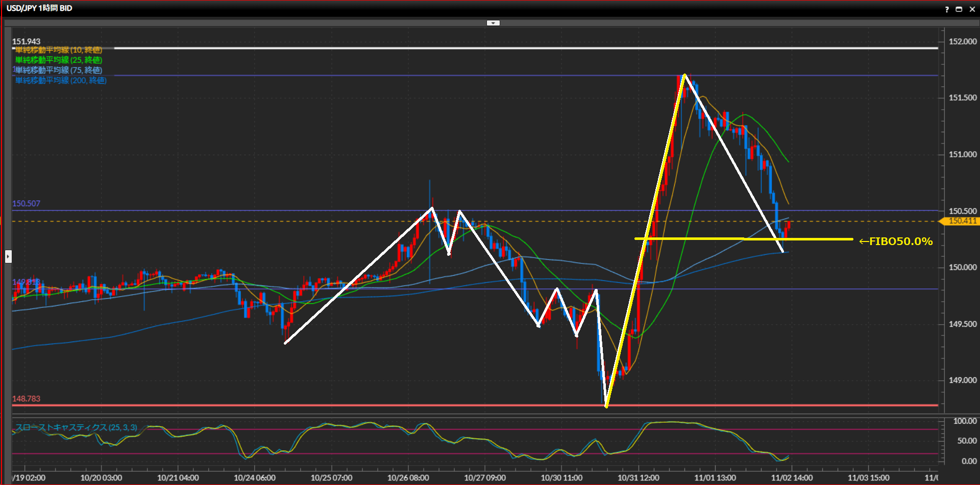Select the 150.507 horizontal line label

26,204
